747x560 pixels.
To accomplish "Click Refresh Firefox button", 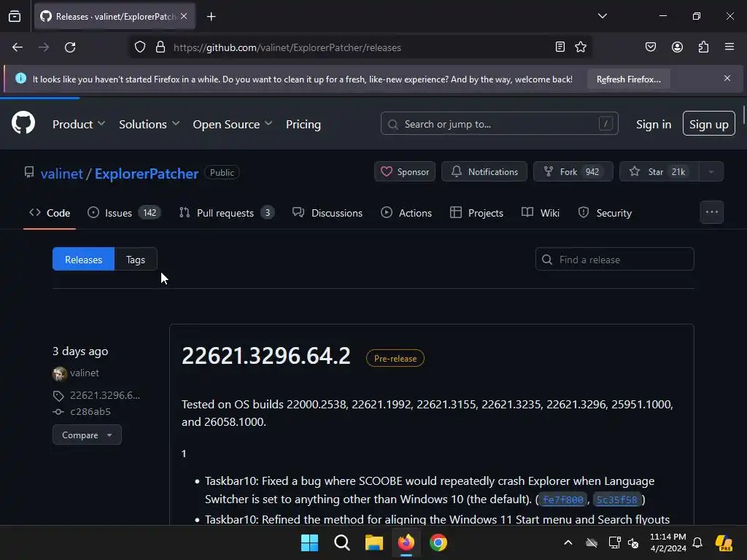I will click(x=628, y=79).
